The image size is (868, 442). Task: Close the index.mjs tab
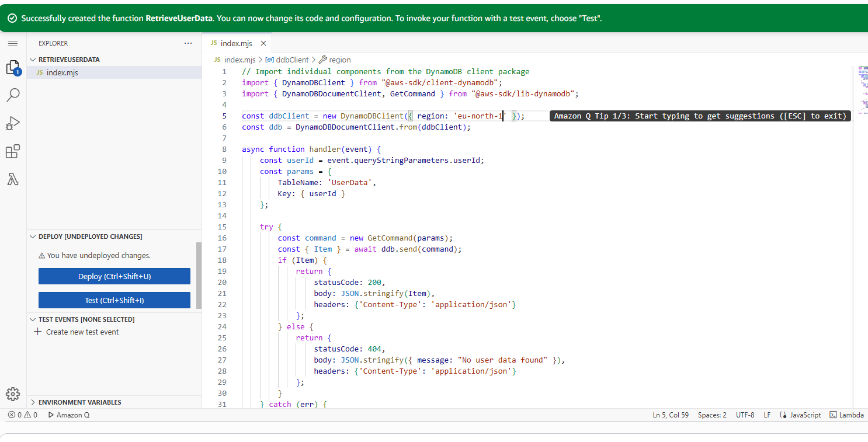click(x=263, y=43)
